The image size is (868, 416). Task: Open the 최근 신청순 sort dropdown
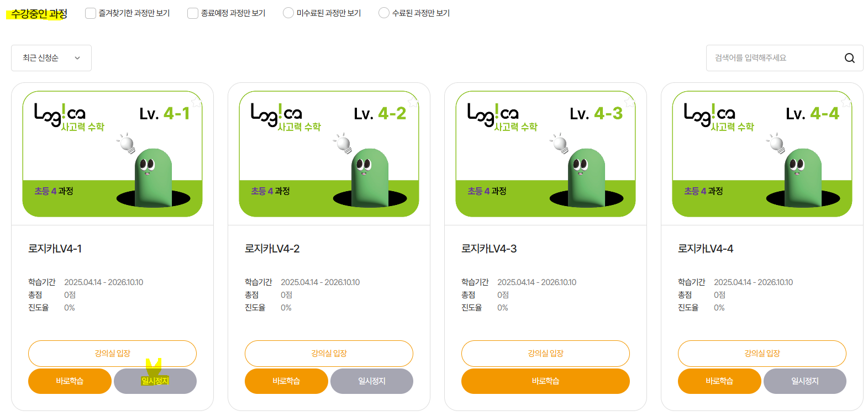[x=51, y=58]
